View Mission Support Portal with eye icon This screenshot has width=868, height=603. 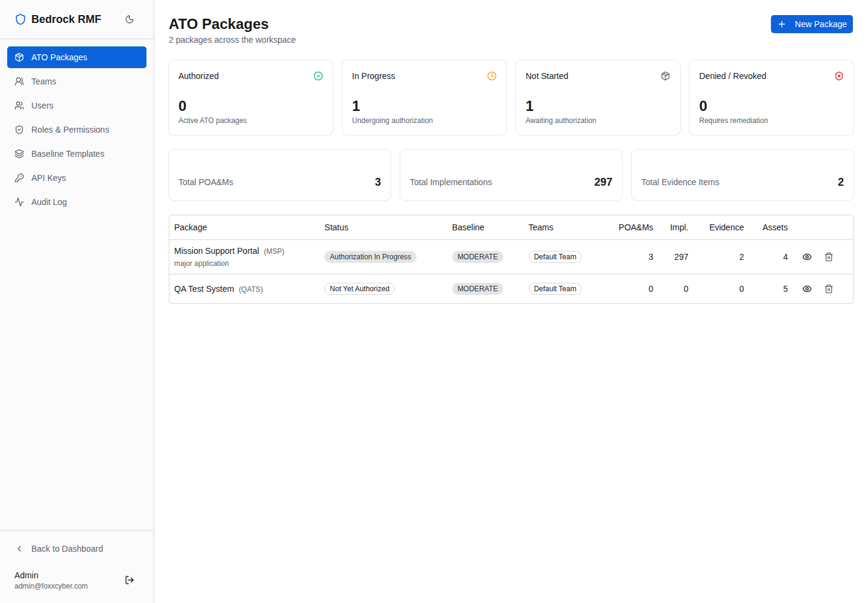807,257
